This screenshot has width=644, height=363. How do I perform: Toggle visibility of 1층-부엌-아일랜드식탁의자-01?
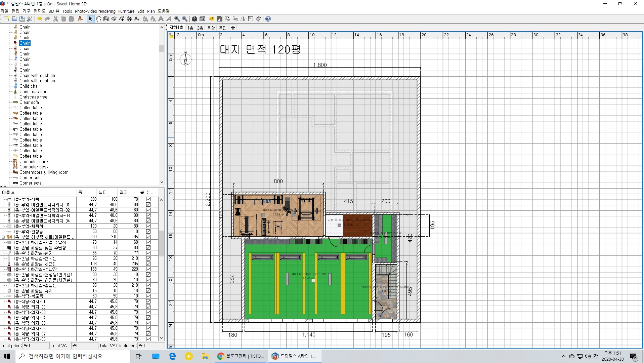(x=148, y=204)
